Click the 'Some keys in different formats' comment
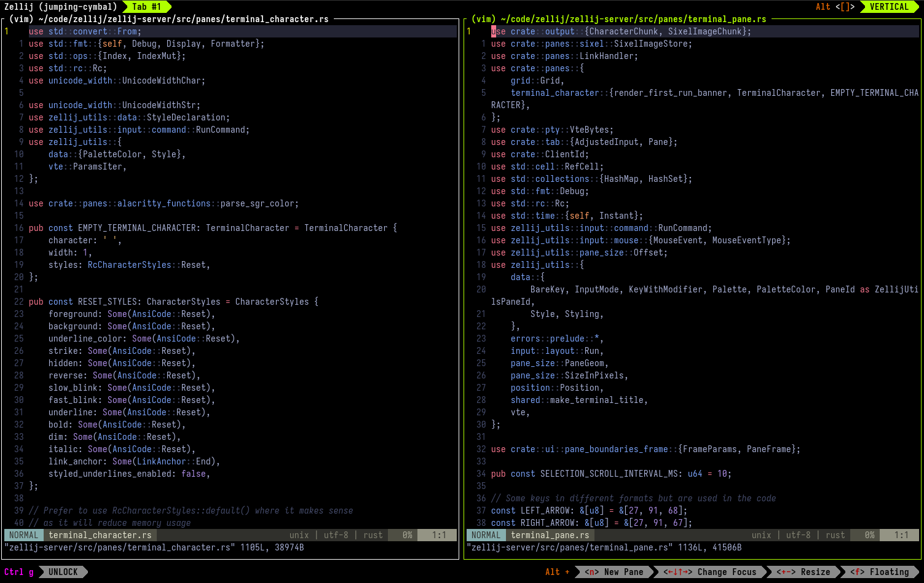The width and height of the screenshot is (924, 583). pos(634,498)
